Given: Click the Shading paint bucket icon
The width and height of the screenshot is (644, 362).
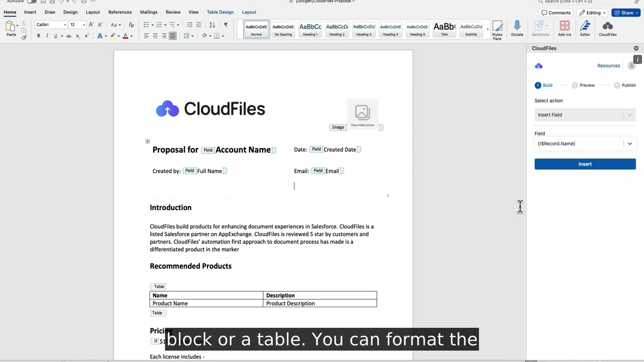Looking at the screenshot, I should click(x=204, y=36).
